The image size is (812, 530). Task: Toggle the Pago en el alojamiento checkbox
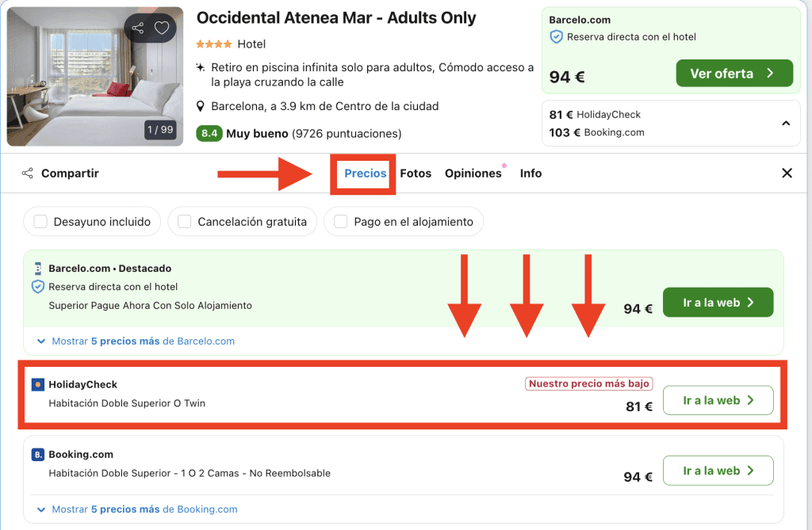(x=341, y=222)
